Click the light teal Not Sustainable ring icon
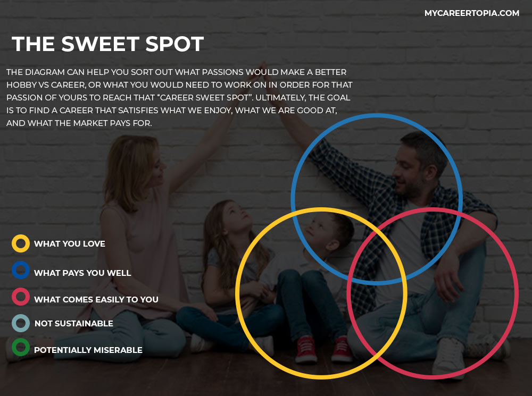532x396 pixels. coord(20,323)
